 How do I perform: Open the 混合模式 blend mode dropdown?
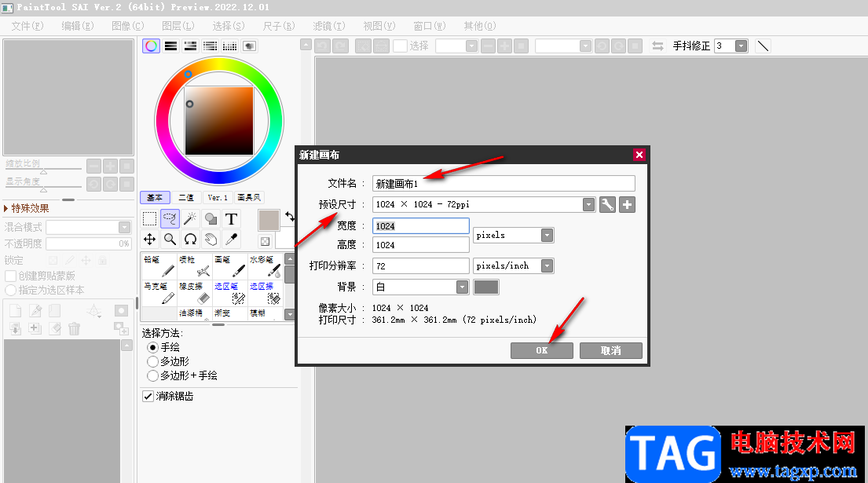pyautogui.click(x=125, y=228)
